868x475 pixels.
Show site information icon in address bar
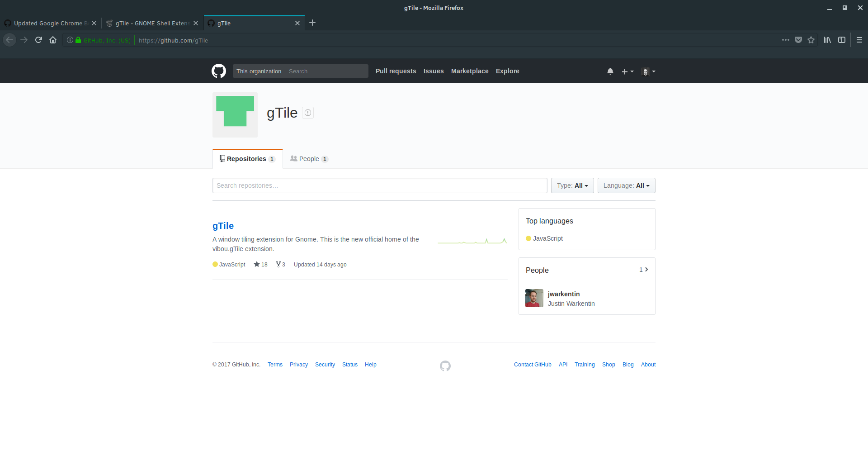(70, 40)
